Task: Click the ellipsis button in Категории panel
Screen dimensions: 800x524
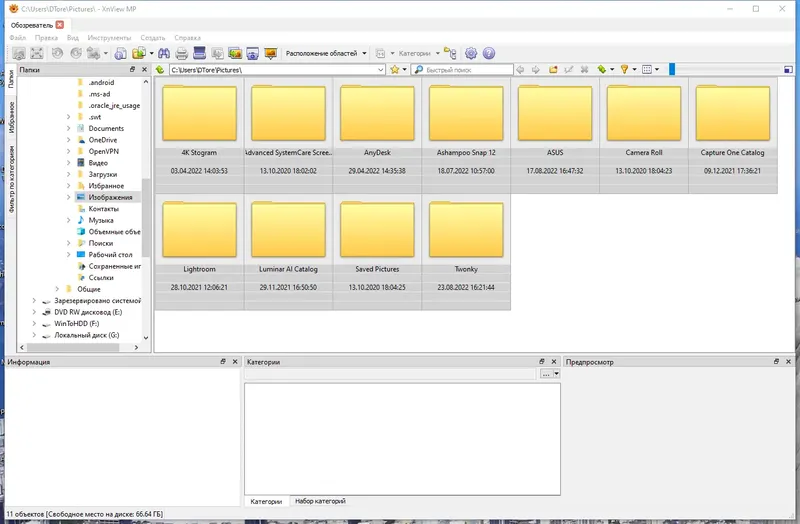Action: pyautogui.click(x=546, y=374)
